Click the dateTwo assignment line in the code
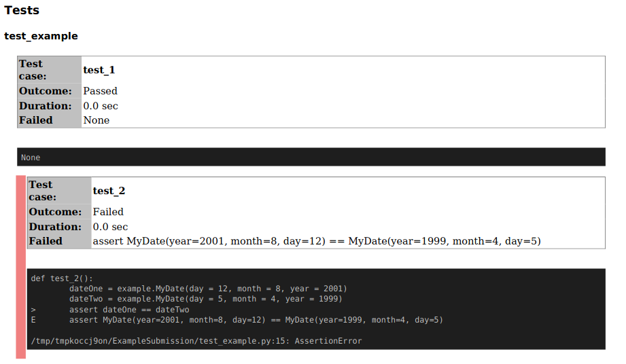Viewport: 626px width, 364px height. point(205,299)
